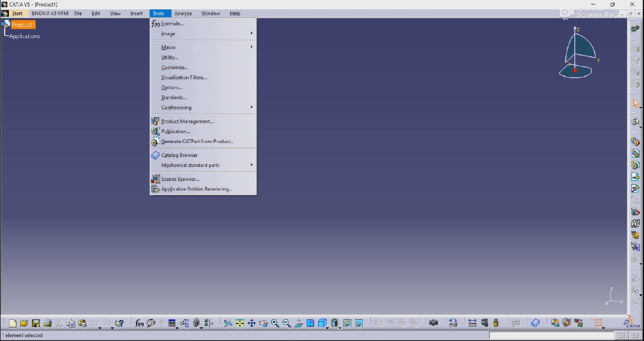644x341 pixels.
Task: Click the Knowledge Inspector icon
Action: 184,323
